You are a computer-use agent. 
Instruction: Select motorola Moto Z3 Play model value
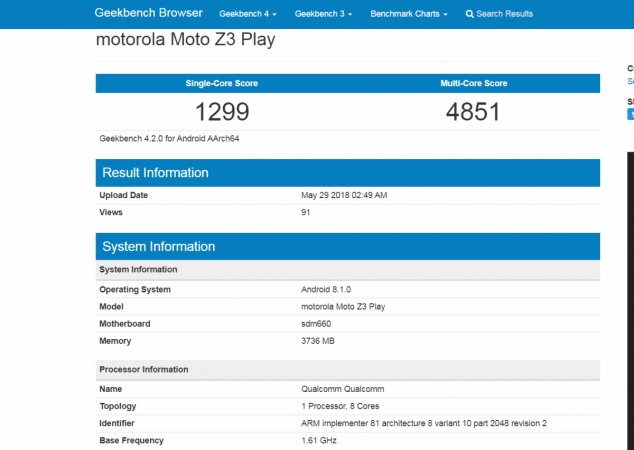(x=343, y=306)
